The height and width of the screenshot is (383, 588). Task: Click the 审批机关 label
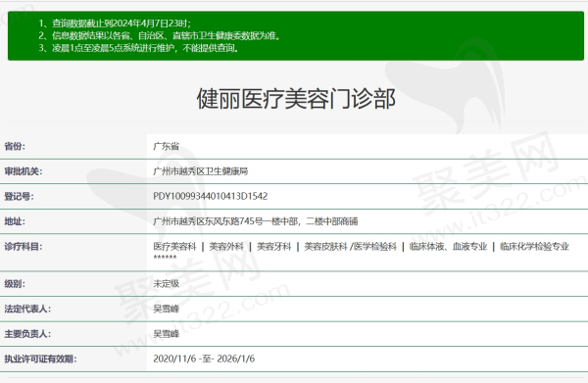24,171
